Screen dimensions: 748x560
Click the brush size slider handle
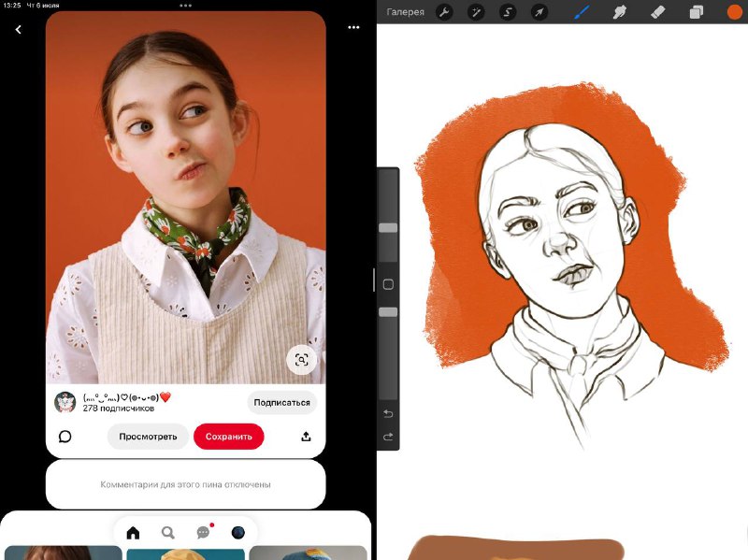388,228
